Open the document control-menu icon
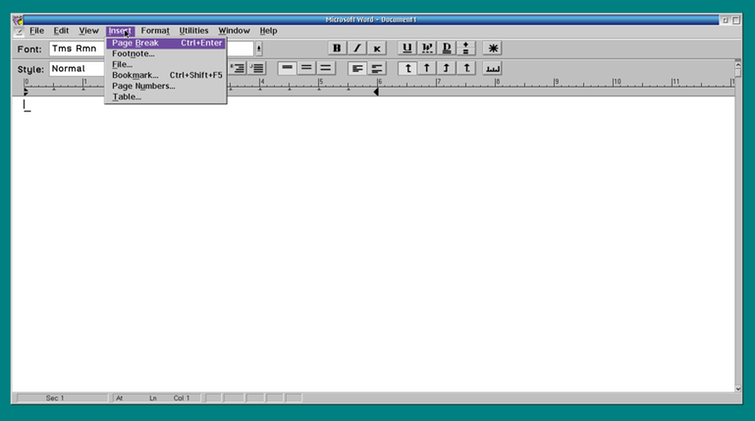Viewport: 755px width, 421px height. 18,32
